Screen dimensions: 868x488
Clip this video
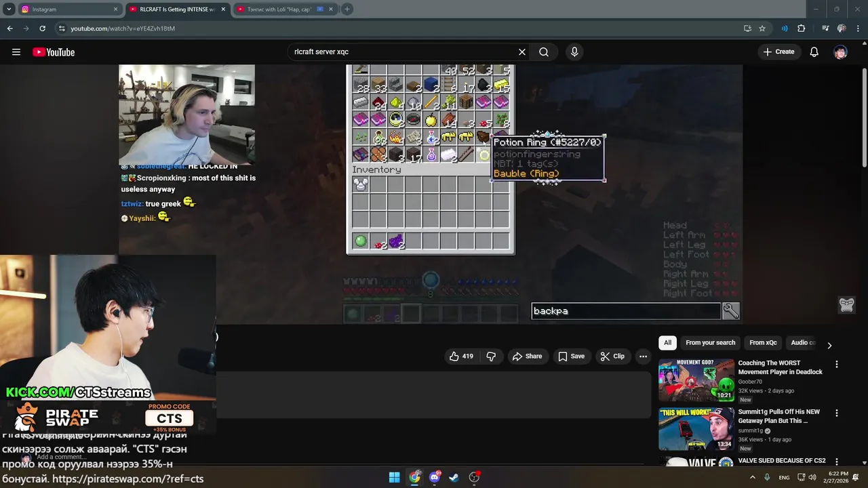(612, 357)
